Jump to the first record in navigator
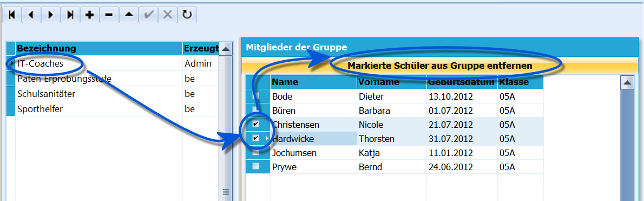The height and width of the screenshot is (201, 644). (12, 15)
